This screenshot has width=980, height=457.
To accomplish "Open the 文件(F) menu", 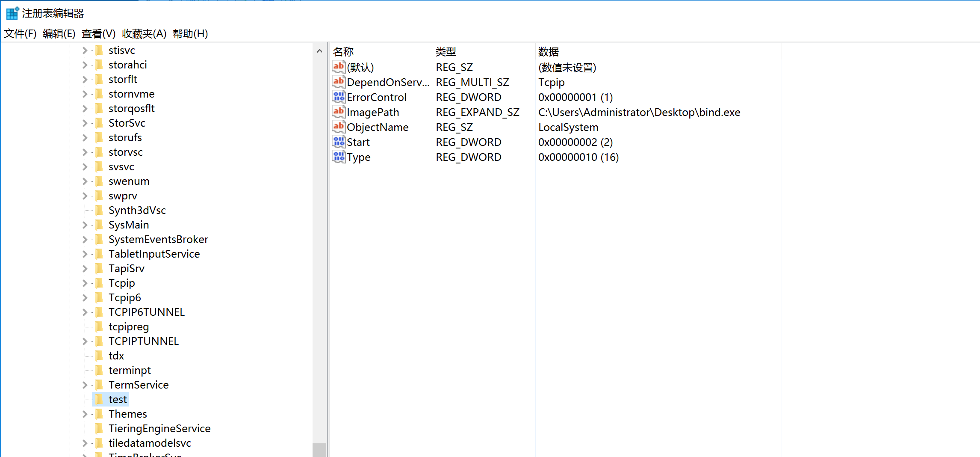I will [x=20, y=34].
